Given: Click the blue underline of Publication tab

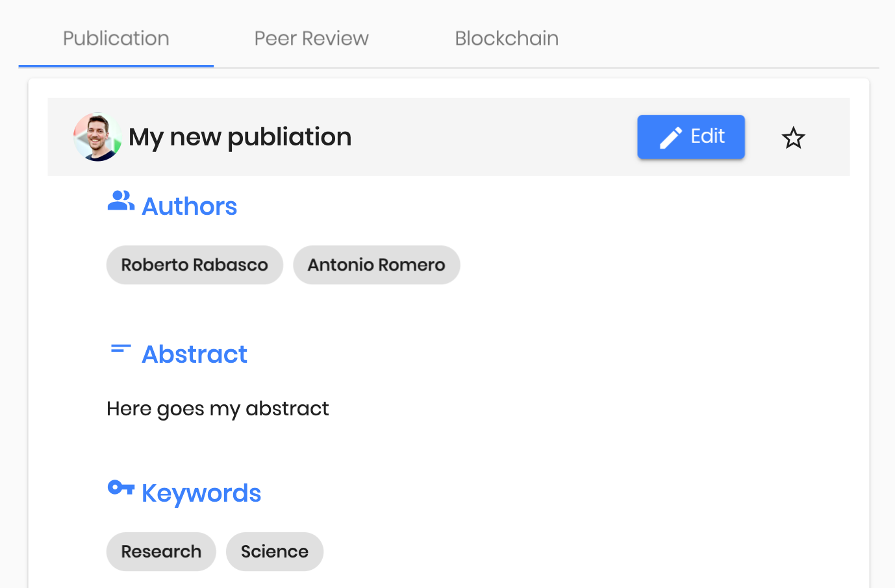Looking at the screenshot, I should pyautogui.click(x=116, y=66).
